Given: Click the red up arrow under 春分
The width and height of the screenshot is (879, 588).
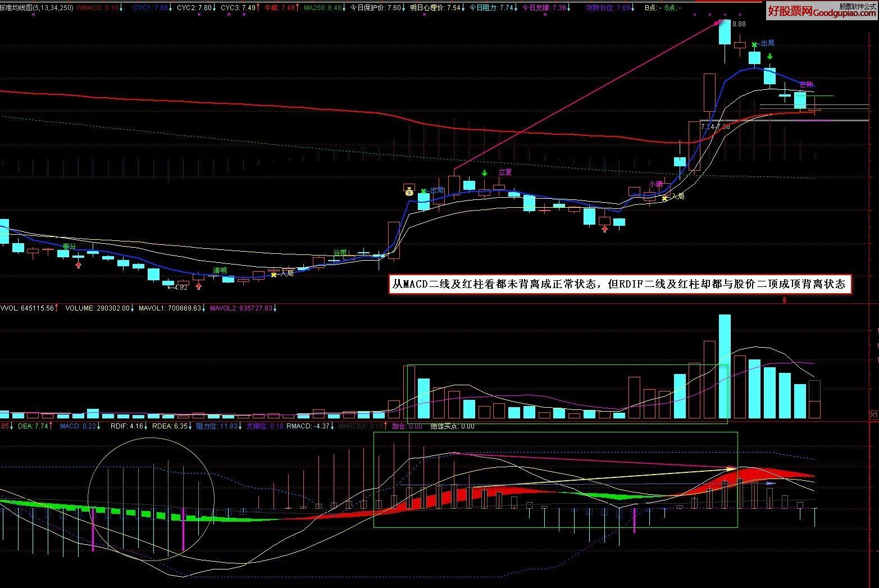Looking at the screenshot, I should click(x=79, y=265).
